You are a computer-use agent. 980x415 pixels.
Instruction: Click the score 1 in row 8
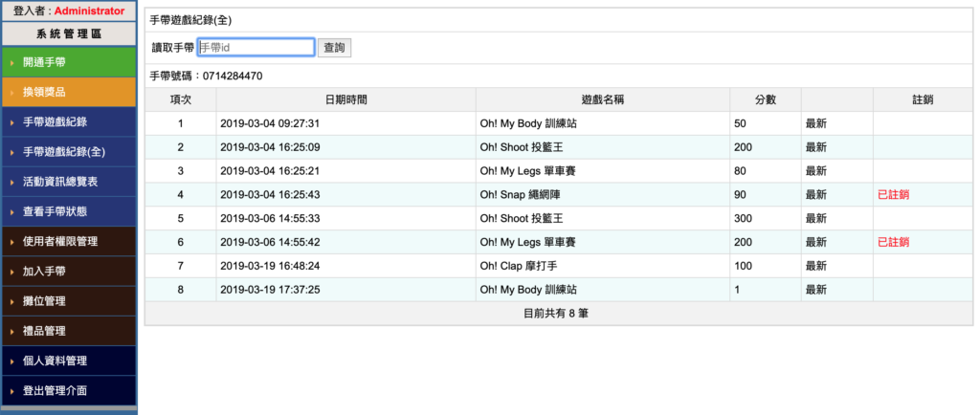click(x=738, y=290)
